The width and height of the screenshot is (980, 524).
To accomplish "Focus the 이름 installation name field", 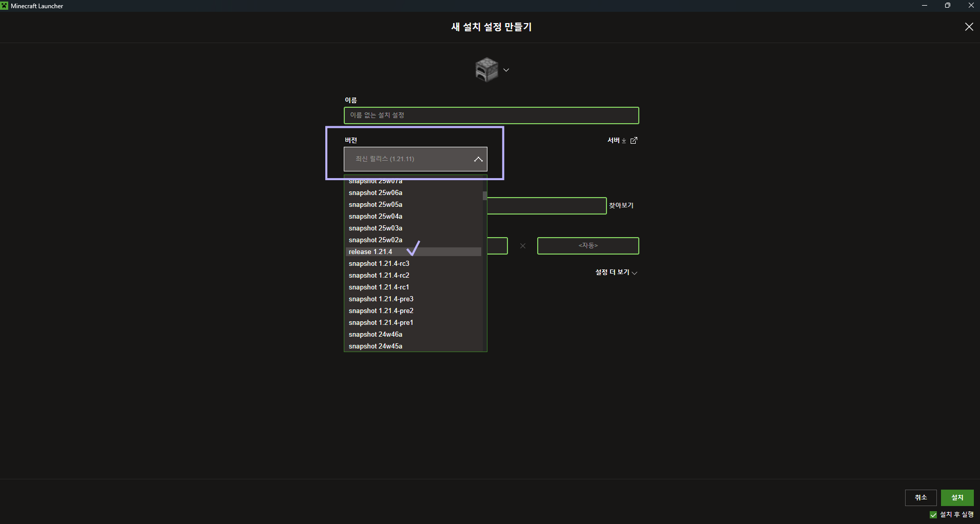I will (492, 115).
